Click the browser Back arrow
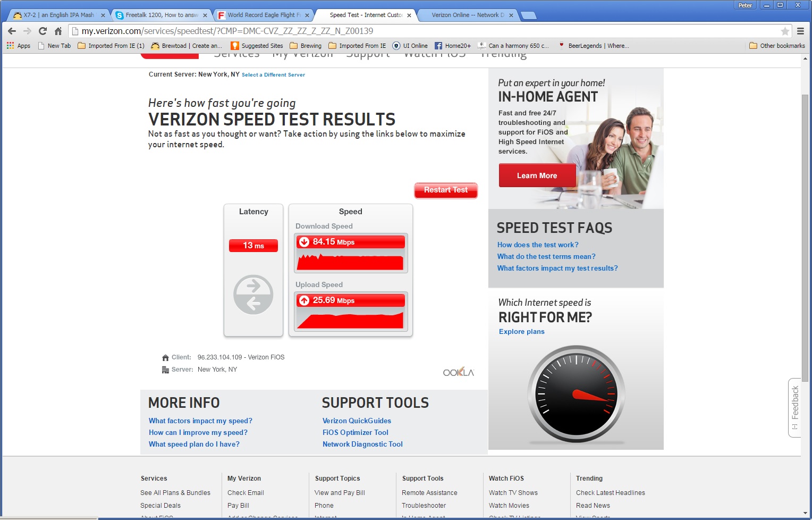The width and height of the screenshot is (812, 520). 12,31
